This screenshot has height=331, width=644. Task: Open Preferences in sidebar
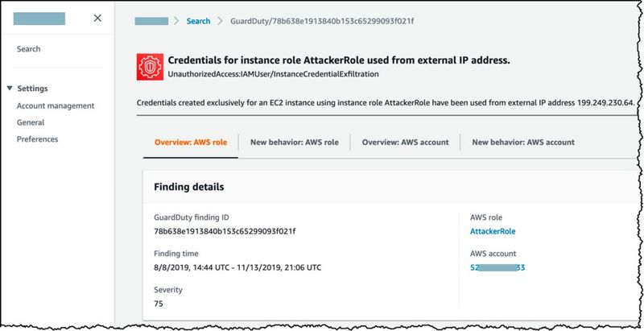(x=37, y=139)
